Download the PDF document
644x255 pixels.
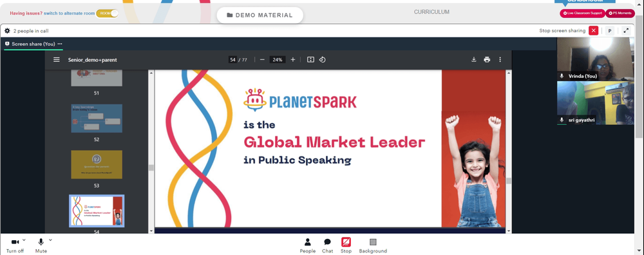pos(473,59)
